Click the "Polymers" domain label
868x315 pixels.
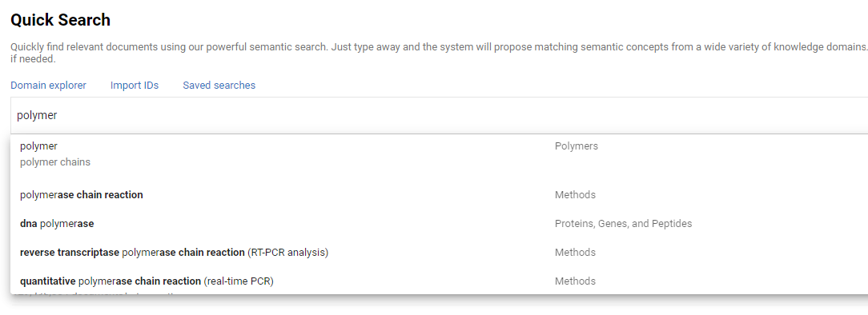coord(577,146)
